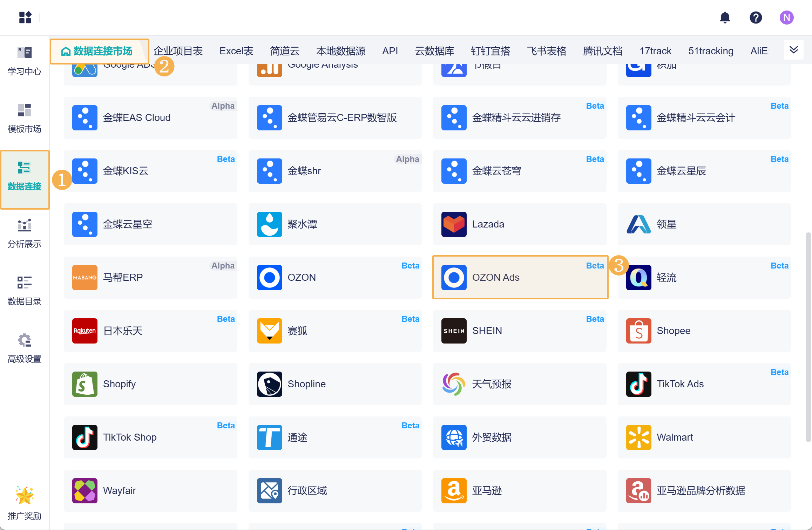Click the Shopify bag icon
Viewport: 812px width, 530px height.
coord(85,384)
